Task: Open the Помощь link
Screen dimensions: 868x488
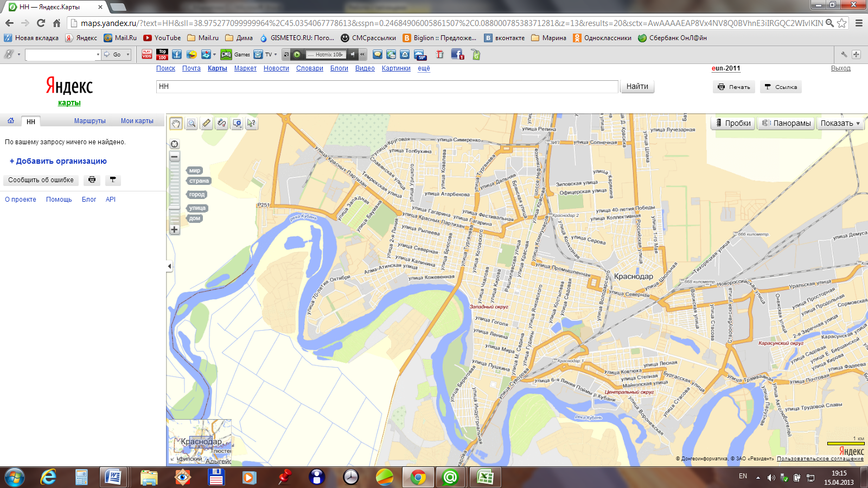Action: coord(59,200)
